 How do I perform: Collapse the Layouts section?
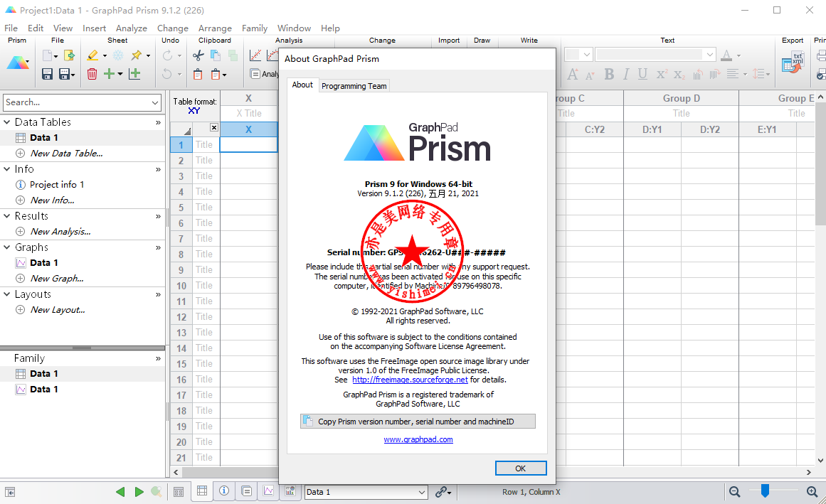tap(7, 294)
